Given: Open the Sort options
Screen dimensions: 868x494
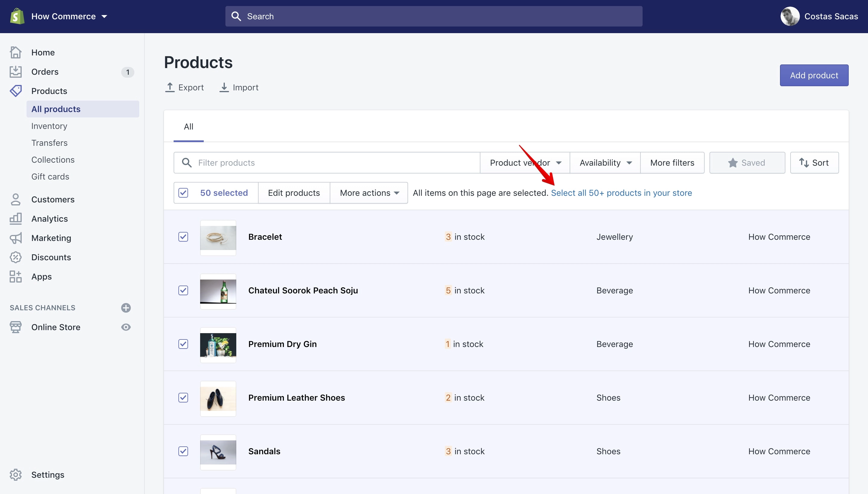Looking at the screenshot, I should pos(814,163).
